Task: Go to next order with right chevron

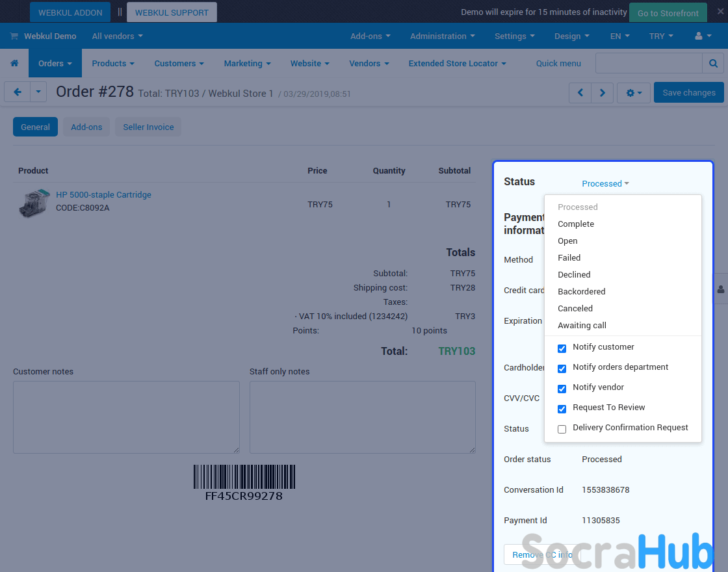Action: coord(602,93)
